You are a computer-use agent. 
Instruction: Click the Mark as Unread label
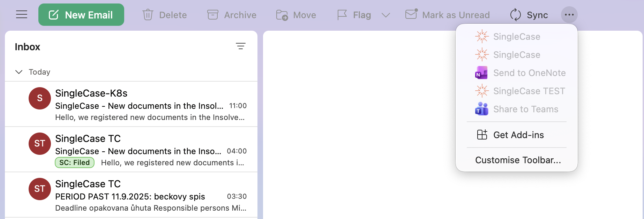pyautogui.click(x=456, y=15)
